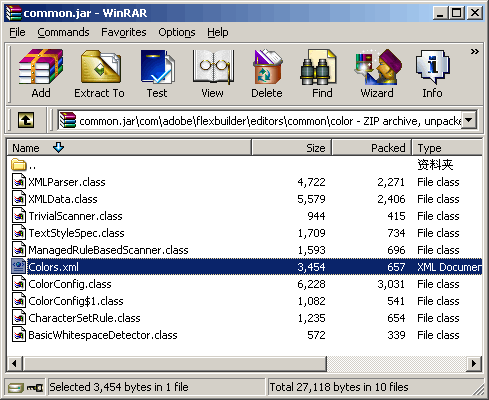The width and height of the screenshot is (489, 400).
Task: Click the horizontal scrollbar left arrow
Action: [x=14, y=363]
